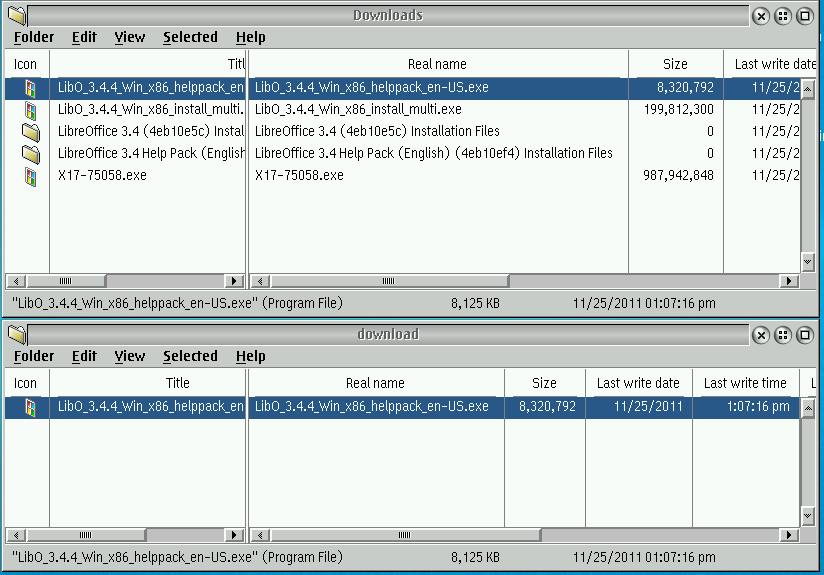
Task: Click left arrow of Downloads title pane scrollbar
Action: coord(16,281)
